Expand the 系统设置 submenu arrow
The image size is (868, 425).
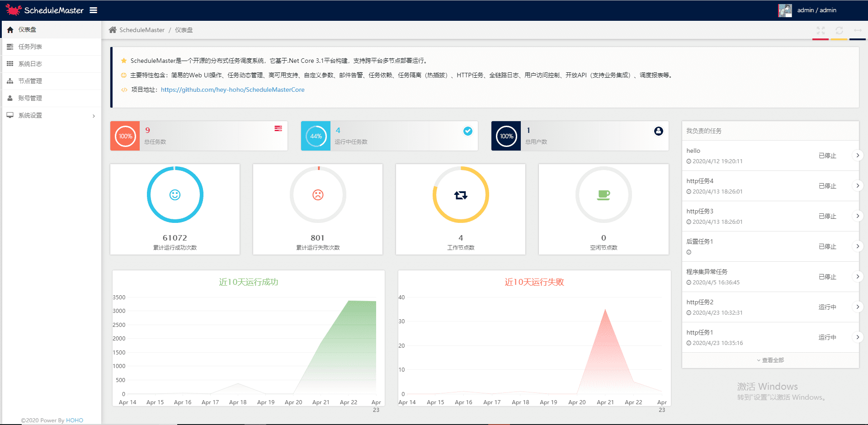[x=94, y=116]
